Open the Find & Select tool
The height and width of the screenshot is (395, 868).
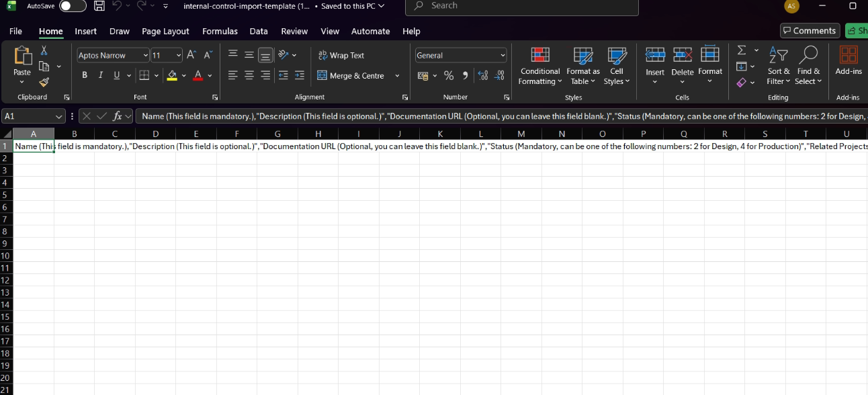(x=808, y=67)
